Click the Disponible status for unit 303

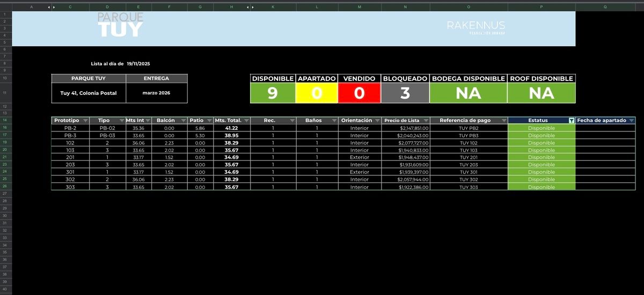pos(541,187)
